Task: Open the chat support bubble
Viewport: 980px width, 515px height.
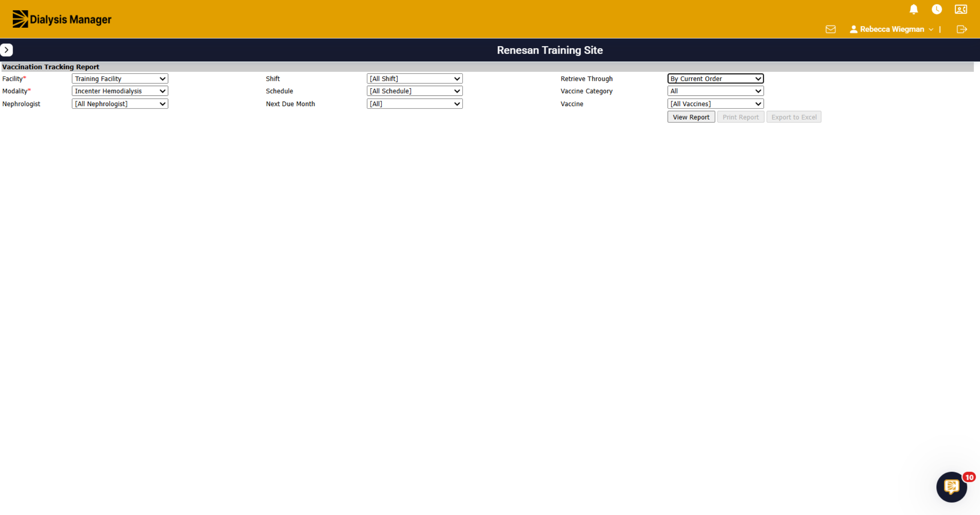Action: (x=952, y=487)
